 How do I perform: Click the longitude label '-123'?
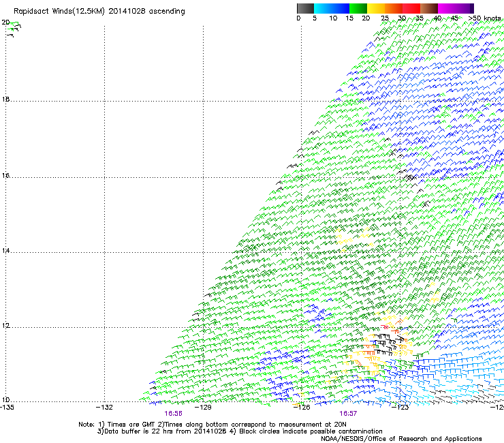tap(400, 408)
